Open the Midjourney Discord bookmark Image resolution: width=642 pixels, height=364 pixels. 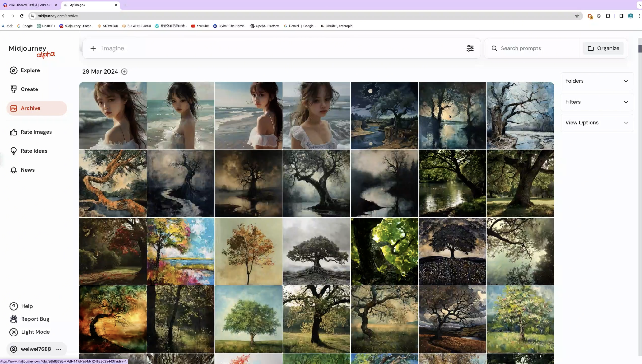pos(76,26)
